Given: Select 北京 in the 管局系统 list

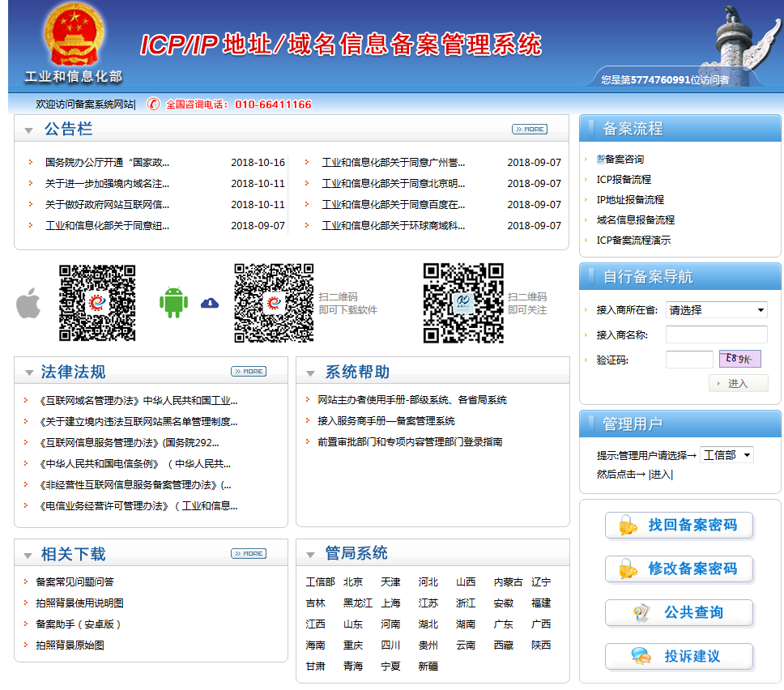Looking at the screenshot, I should tap(352, 581).
